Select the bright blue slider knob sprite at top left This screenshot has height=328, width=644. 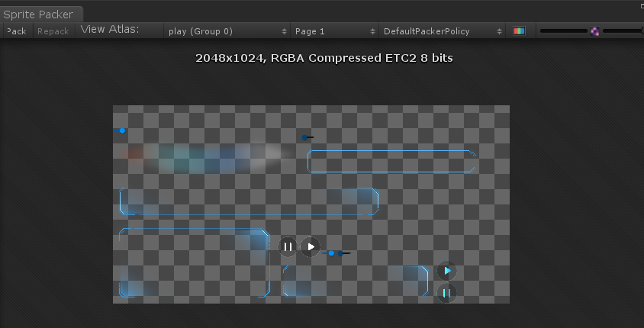(120, 130)
